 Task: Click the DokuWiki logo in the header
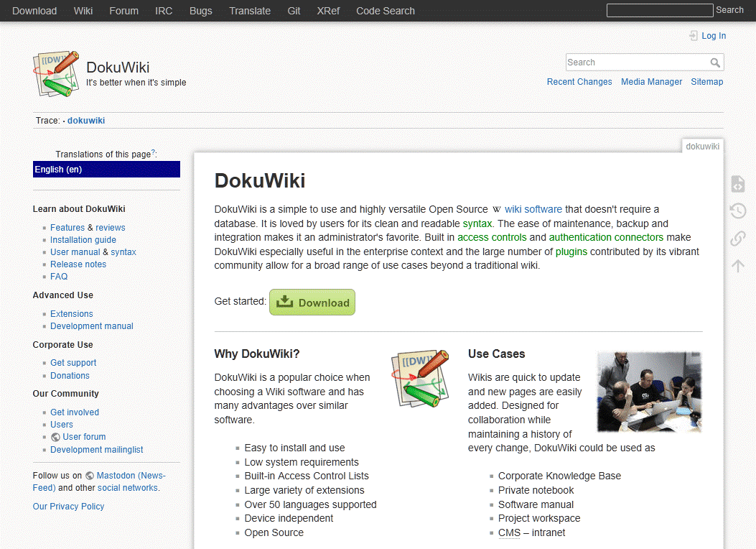56,74
